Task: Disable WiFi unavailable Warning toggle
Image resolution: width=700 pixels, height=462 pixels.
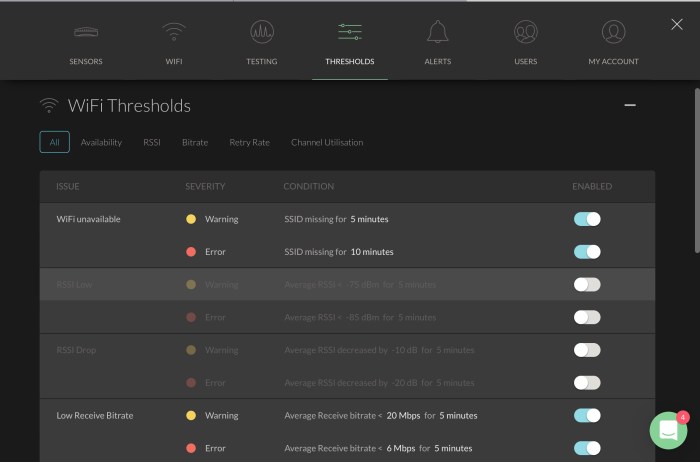Action: (x=587, y=219)
